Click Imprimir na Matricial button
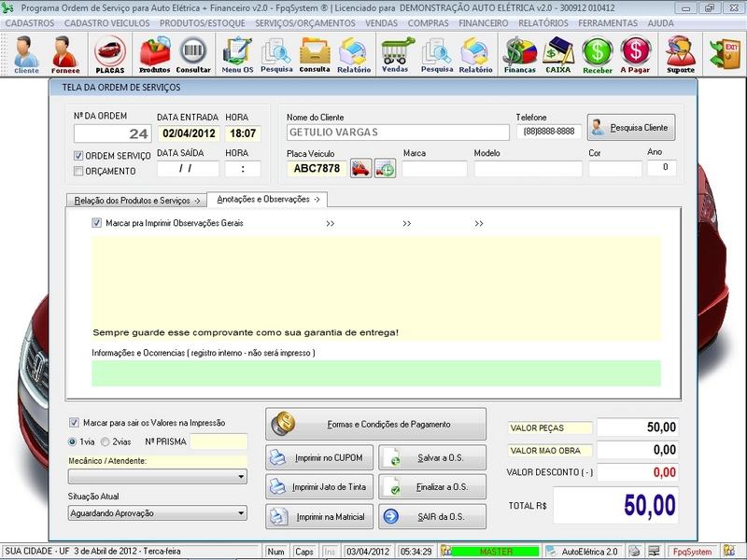This screenshot has height=560, width=747. pos(319,517)
